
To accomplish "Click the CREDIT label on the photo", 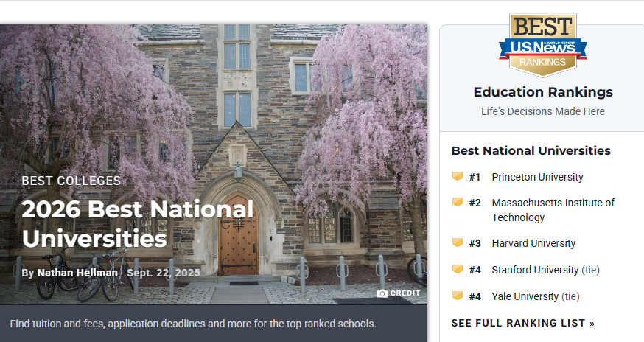I will click(x=405, y=293).
